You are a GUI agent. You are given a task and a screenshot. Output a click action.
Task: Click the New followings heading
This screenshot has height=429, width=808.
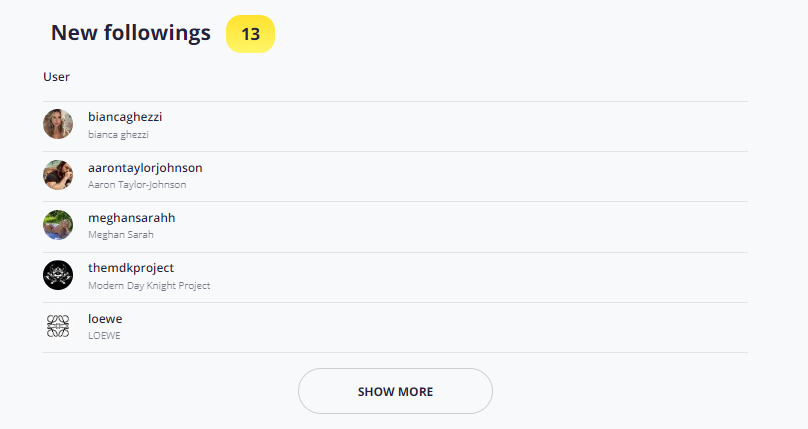[x=131, y=33]
